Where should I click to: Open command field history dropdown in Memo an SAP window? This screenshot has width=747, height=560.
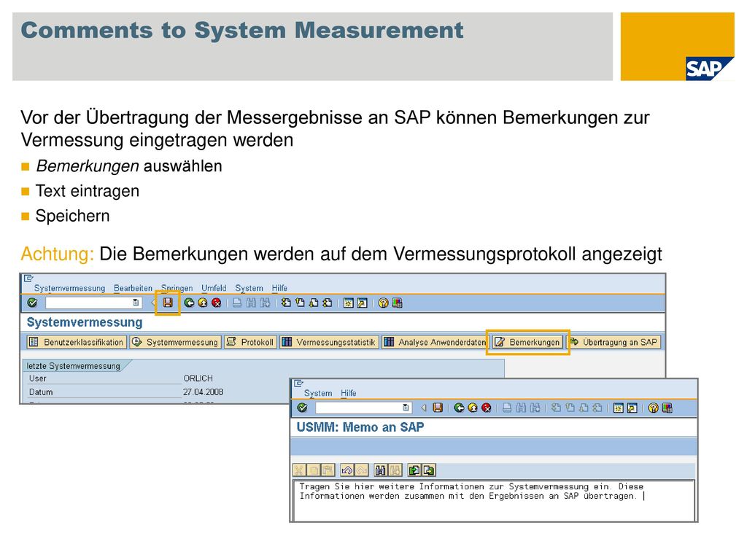(x=406, y=408)
